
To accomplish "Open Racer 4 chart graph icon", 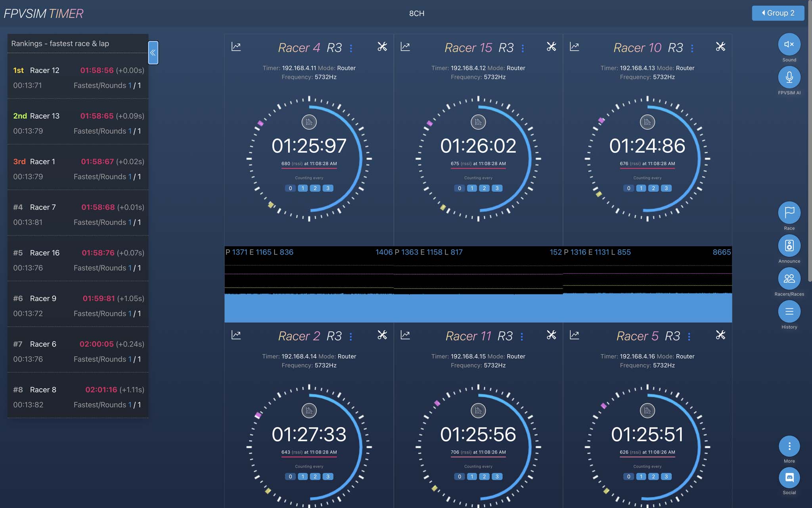I will 236,47.
